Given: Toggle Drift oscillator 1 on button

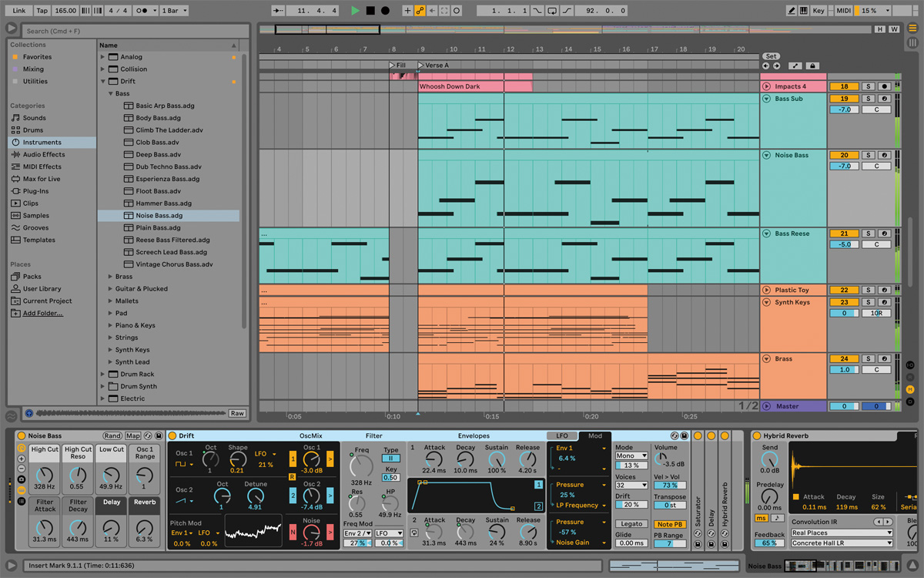Looking at the screenshot, I should click(293, 459).
